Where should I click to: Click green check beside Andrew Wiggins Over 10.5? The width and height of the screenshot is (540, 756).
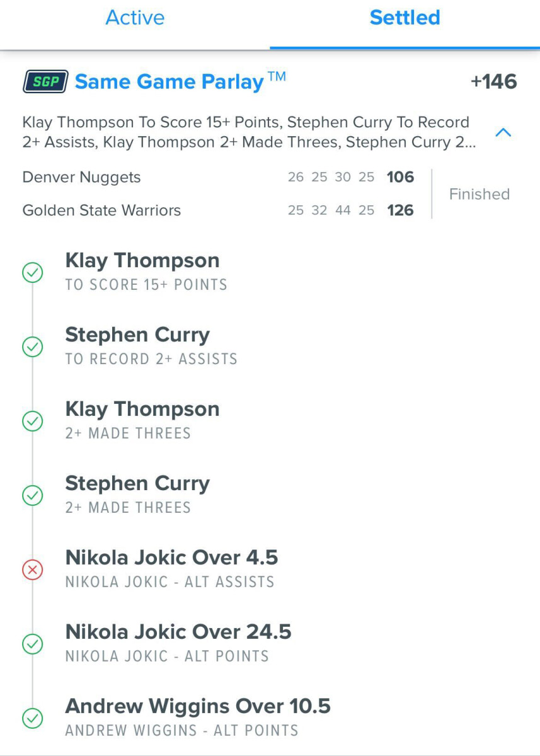click(33, 718)
